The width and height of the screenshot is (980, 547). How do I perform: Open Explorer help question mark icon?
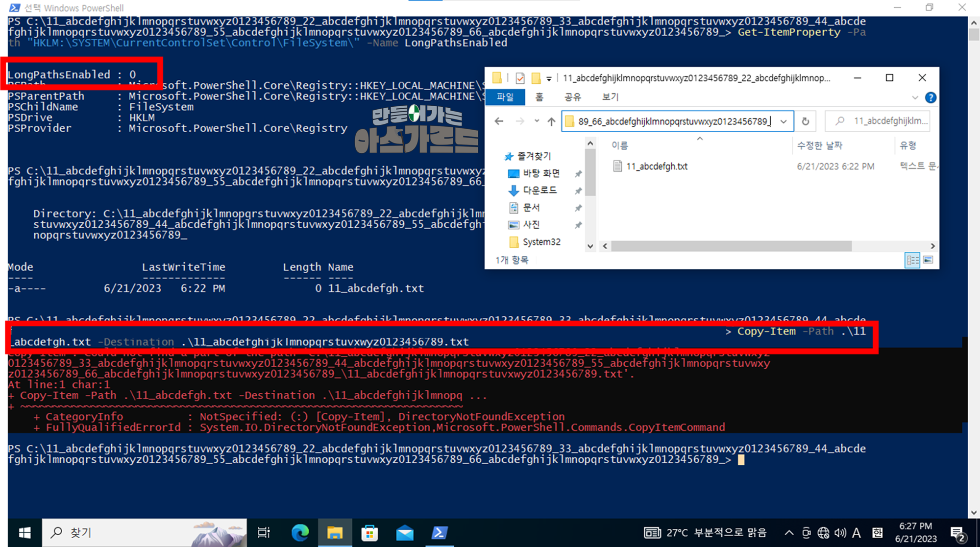[930, 97]
